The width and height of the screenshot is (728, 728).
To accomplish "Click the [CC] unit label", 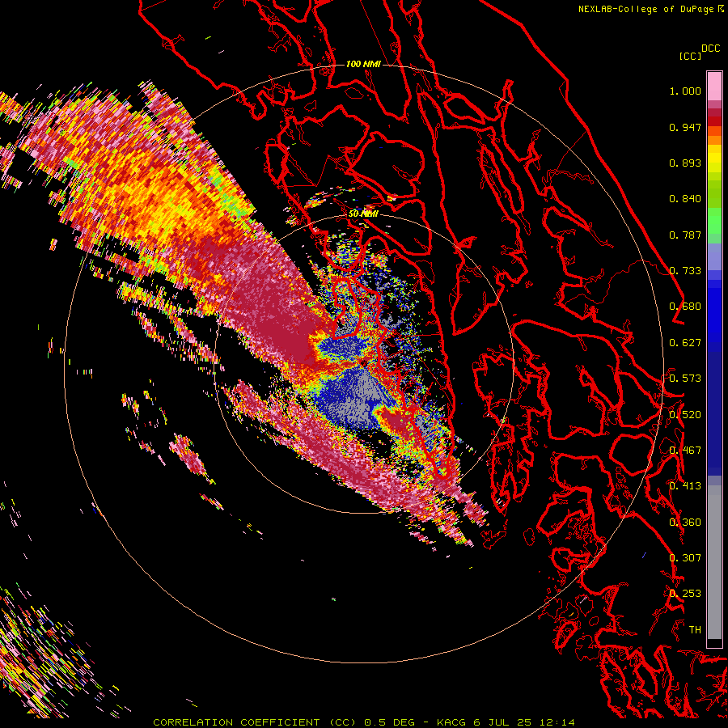I will pyautogui.click(x=690, y=56).
